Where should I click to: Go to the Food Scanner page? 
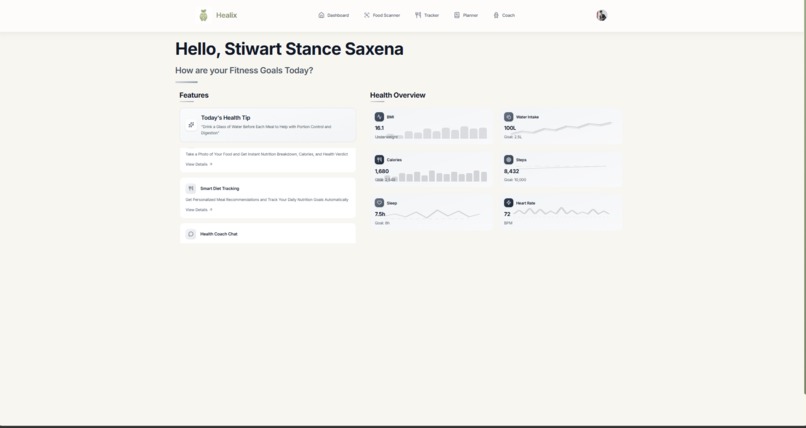click(x=382, y=15)
